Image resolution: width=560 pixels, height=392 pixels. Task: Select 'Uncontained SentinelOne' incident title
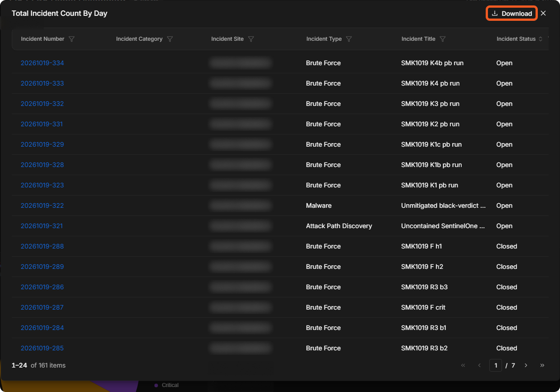coord(444,226)
